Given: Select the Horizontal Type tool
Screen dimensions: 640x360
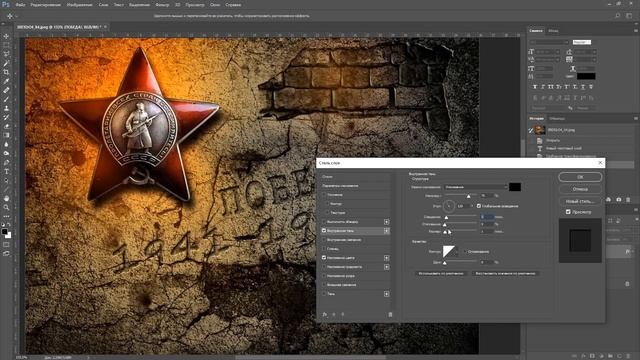Looking at the screenshot, I should point(6,171).
